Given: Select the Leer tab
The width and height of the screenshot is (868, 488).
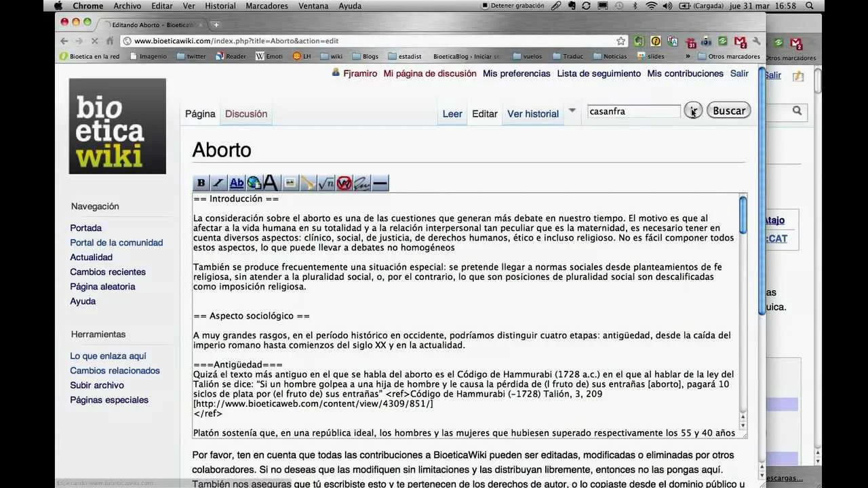Looking at the screenshot, I should tap(452, 114).
